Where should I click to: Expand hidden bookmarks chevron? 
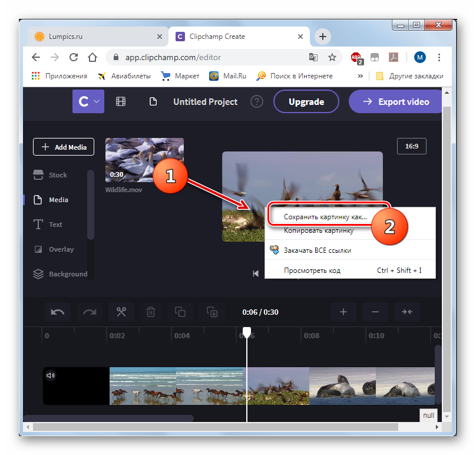pyautogui.click(x=361, y=76)
